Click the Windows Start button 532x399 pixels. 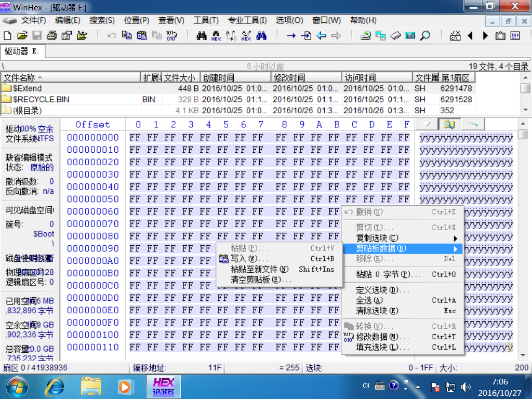17,387
